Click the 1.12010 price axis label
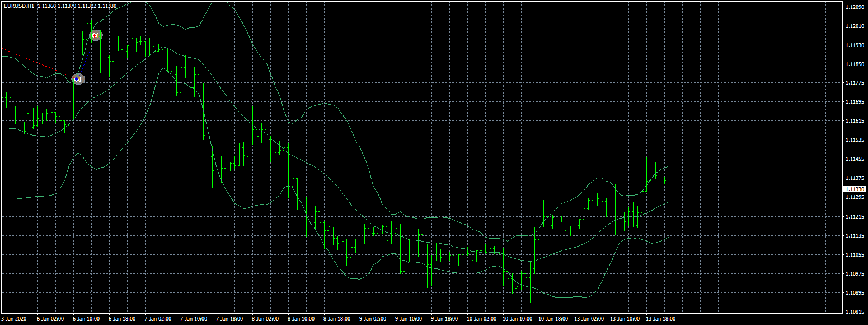Screen dimensions: 868x325 855,26
